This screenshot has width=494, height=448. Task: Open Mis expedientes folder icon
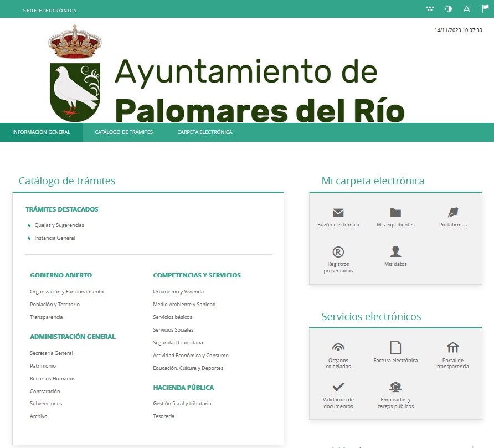pyautogui.click(x=395, y=212)
